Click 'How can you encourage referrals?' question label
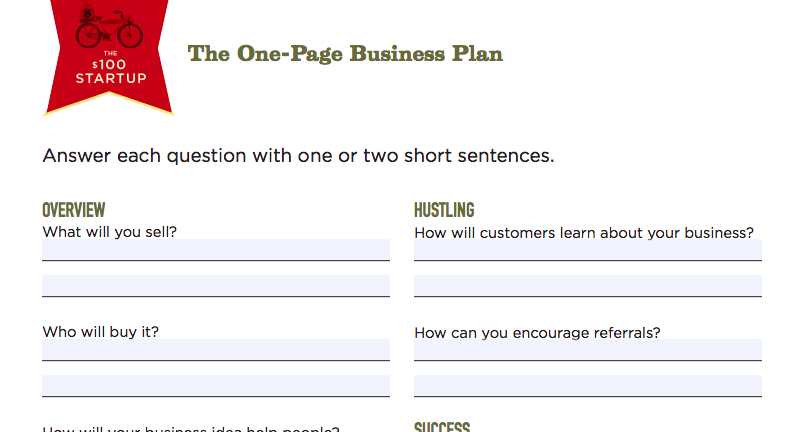 [x=537, y=332]
